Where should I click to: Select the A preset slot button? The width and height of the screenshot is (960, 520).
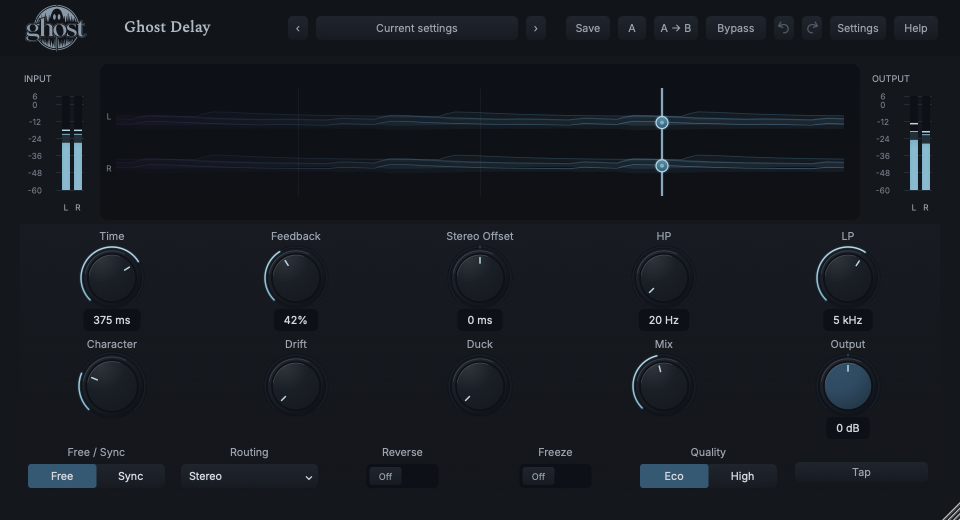632,28
